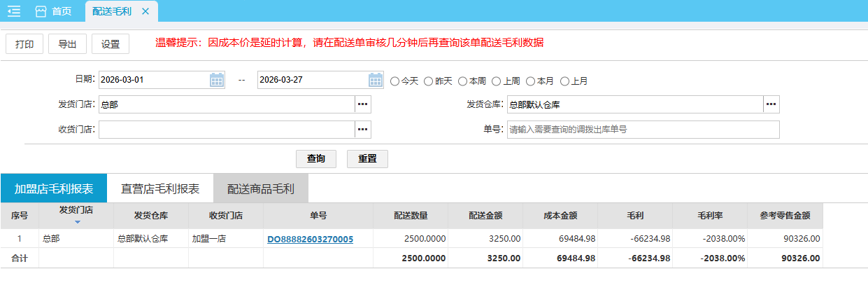The width and height of the screenshot is (868, 283).
Task: Click the empty 收货门店 field
Action: click(227, 130)
